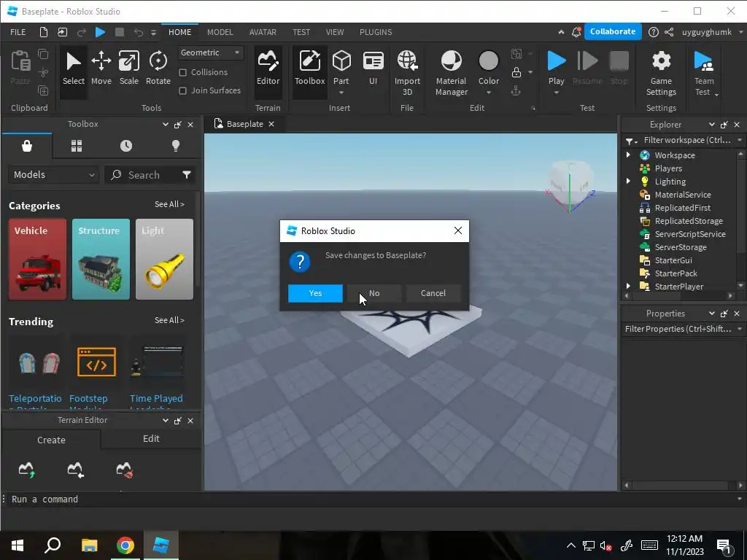
Task: Switch to the MODEL ribbon tab
Action: [x=220, y=32]
